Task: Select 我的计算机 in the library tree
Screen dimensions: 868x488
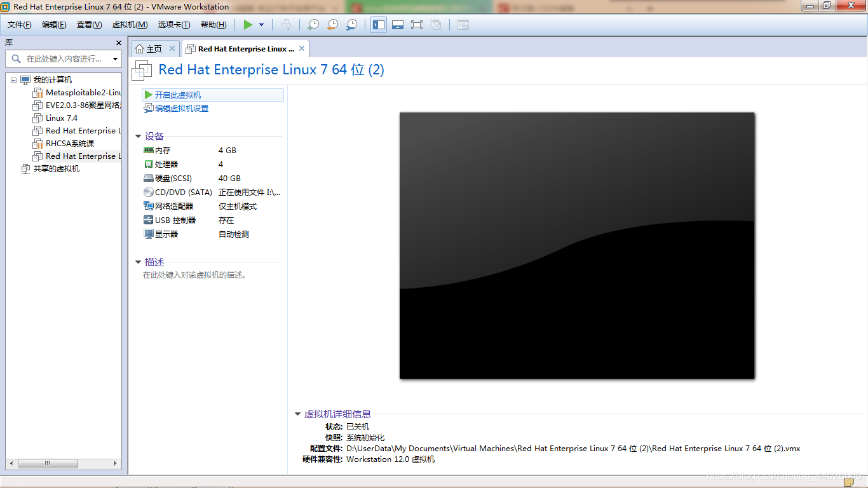Action: pos(52,80)
